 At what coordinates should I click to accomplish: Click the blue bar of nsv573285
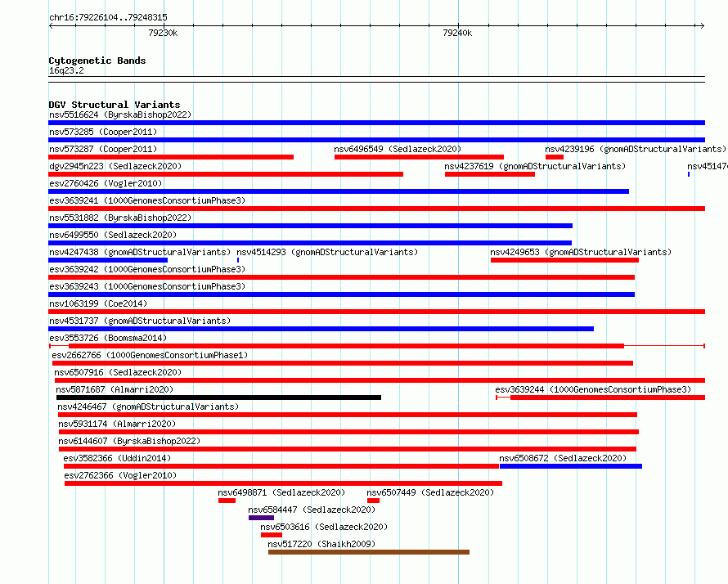point(376,140)
